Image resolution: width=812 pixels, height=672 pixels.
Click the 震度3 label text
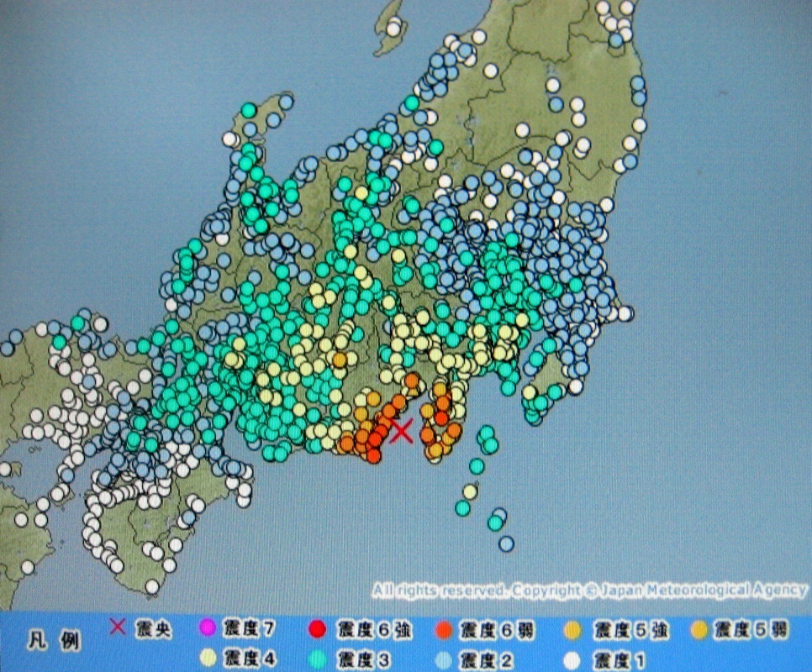pyautogui.click(x=363, y=659)
